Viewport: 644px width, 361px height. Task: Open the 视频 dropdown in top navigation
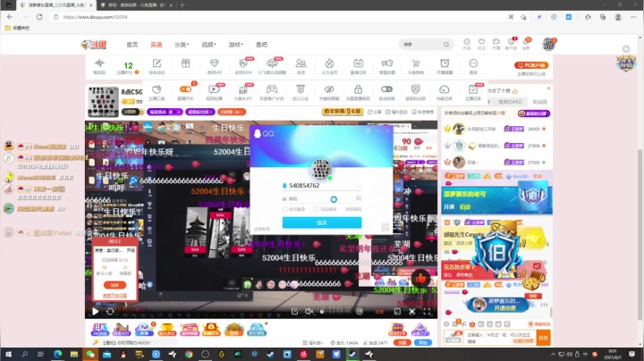pyautogui.click(x=208, y=45)
